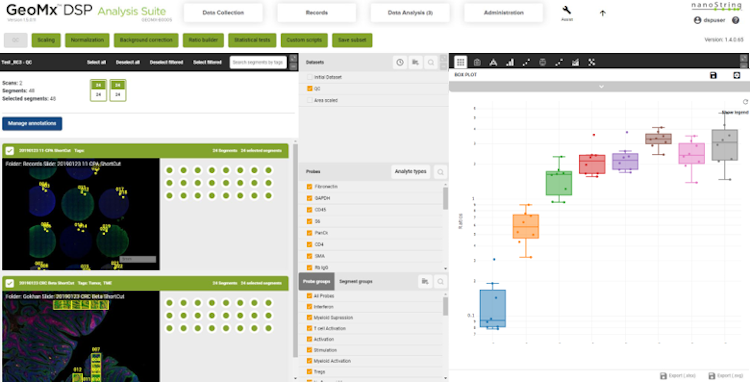Uncheck the Interferon probe group checkbox
Image resolution: width=750 pixels, height=385 pixels.
309,307
